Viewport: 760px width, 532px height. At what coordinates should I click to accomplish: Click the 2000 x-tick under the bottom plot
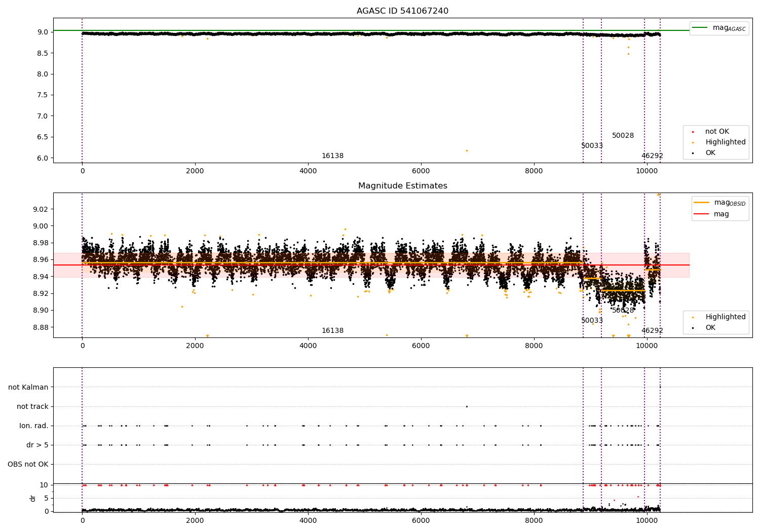pos(195,520)
